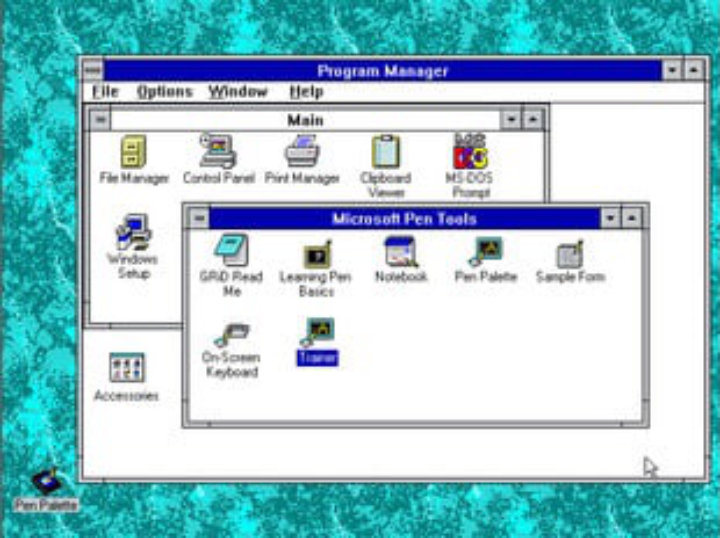Open the Options menu
Viewport: 720px width, 538px height.
(x=165, y=92)
